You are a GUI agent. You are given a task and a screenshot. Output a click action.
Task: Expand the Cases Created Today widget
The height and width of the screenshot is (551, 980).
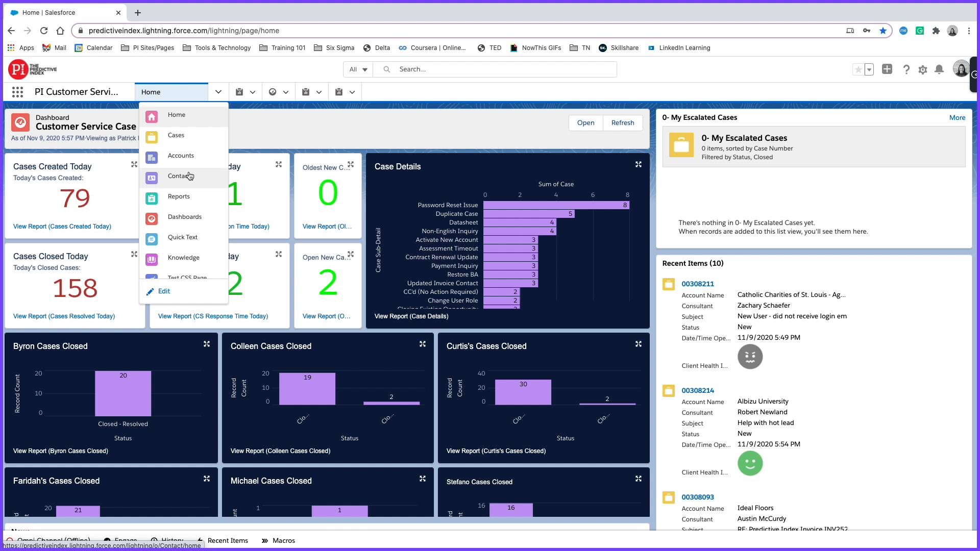[134, 165]
